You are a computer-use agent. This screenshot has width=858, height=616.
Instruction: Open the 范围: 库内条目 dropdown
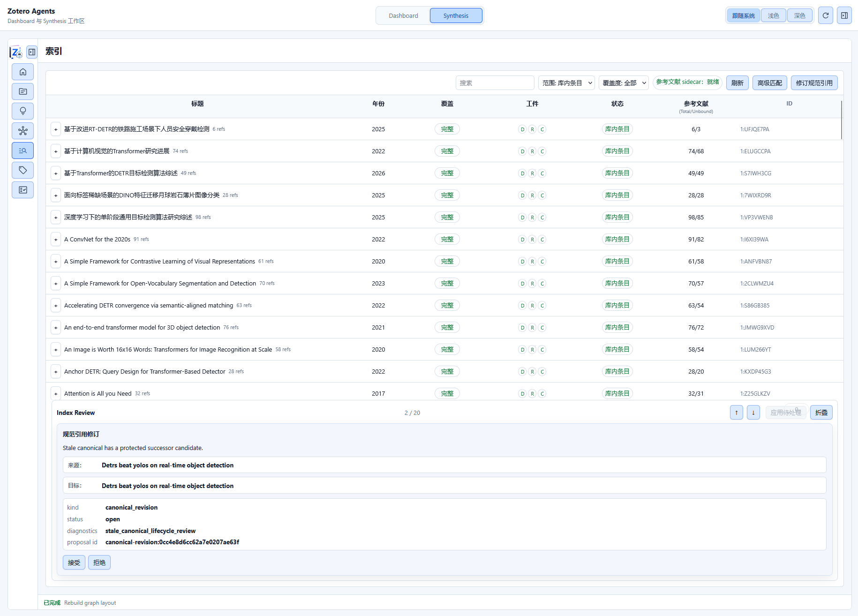pos(566,83)
